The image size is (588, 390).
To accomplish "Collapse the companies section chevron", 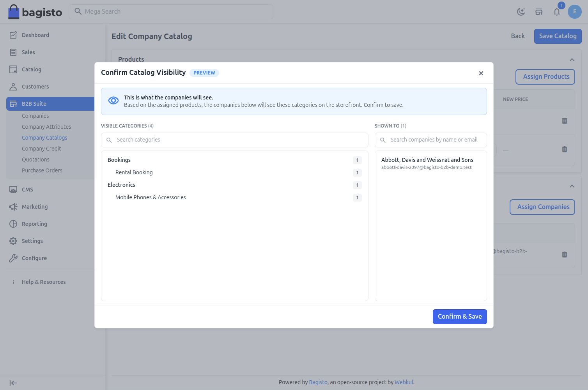I will pos(572,186).
